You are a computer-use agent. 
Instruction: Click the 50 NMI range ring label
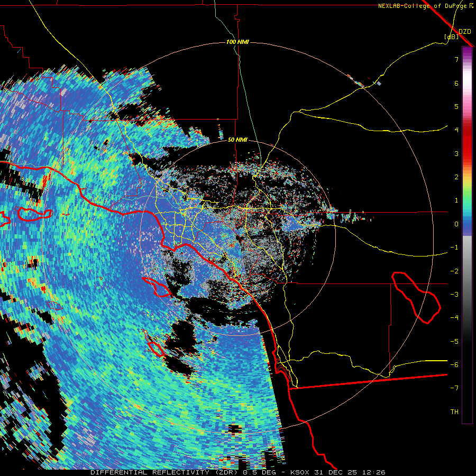click(237, 140)
